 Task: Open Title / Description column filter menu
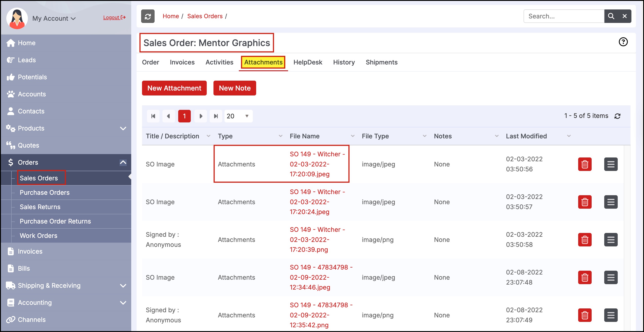click(x=208, y=136)
